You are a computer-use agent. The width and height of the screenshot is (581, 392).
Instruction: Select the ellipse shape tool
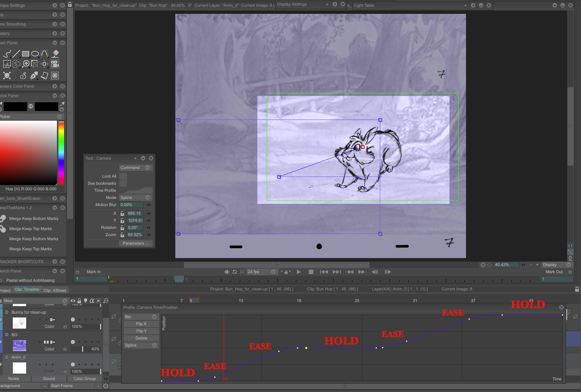click(x=35, y=54)
